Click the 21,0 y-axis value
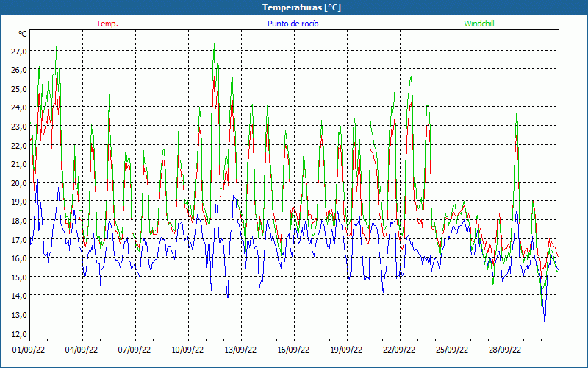The image size is (588, 368). (x=18, y=164)
